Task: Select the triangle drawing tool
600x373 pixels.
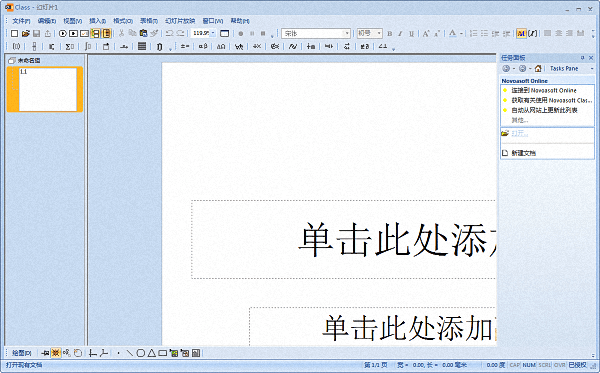Action: [x=152, y=353]
